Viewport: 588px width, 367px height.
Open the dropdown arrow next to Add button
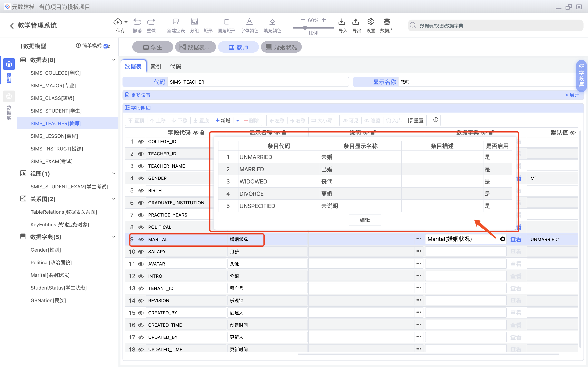238,121
